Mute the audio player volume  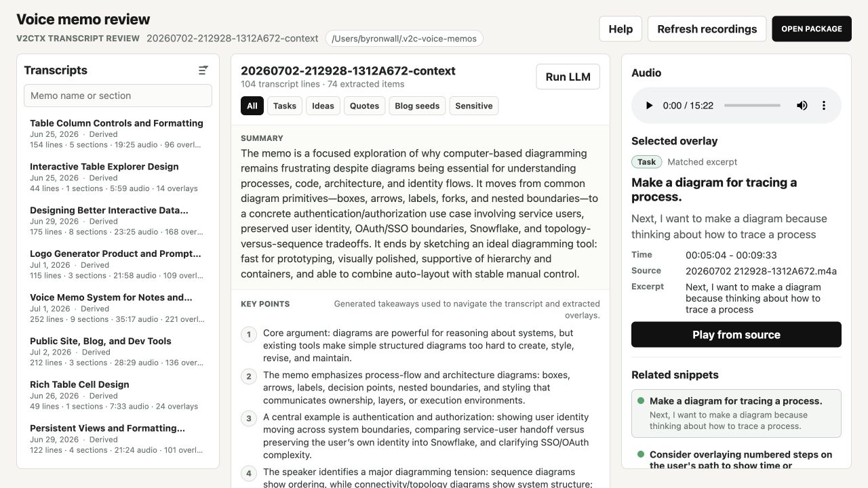point(802,106)
